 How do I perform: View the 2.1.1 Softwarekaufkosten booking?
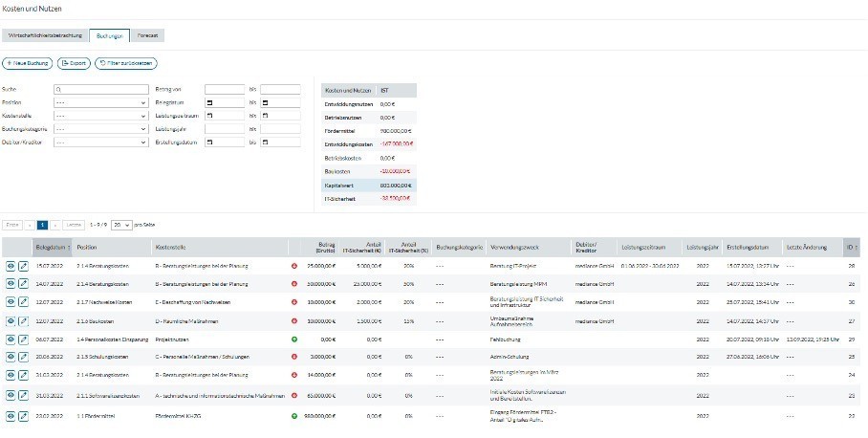(x=11, y=395)
